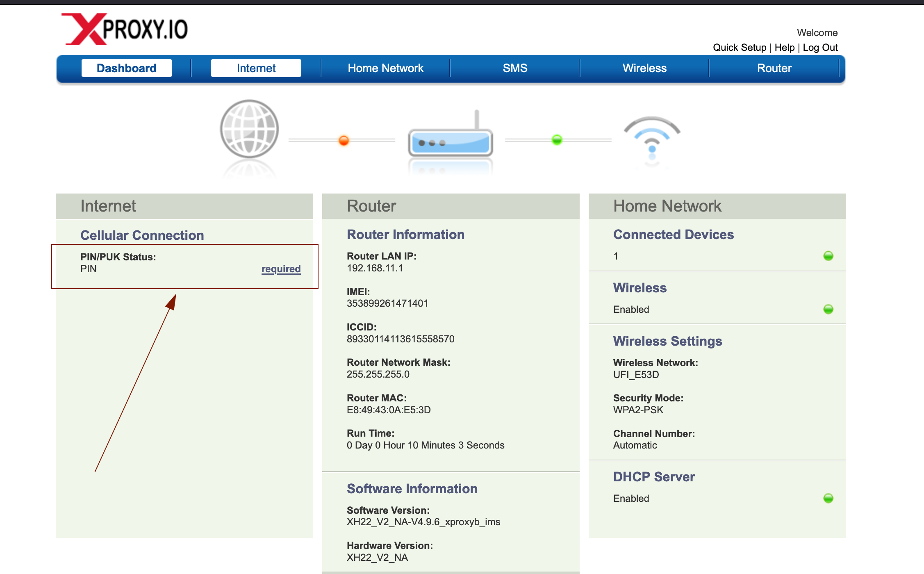Click the green wireless link status dot
This screenshot has height=574, width=924.
click(557, 140)
